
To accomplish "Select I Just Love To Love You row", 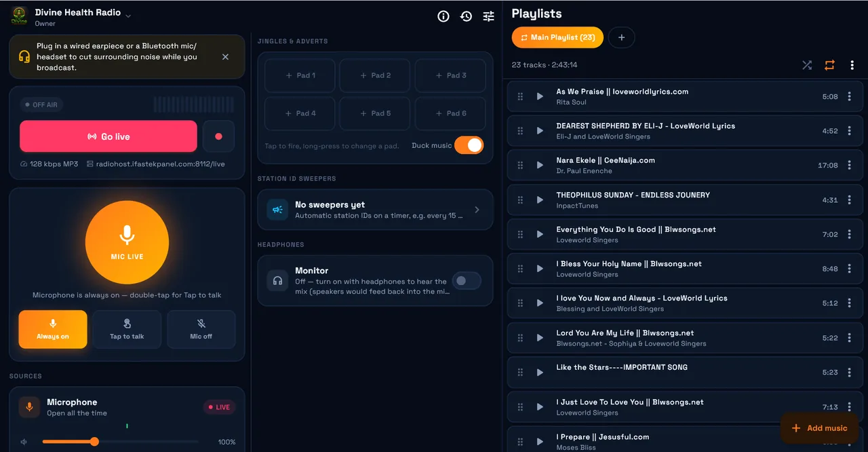I will coord(685,407).
